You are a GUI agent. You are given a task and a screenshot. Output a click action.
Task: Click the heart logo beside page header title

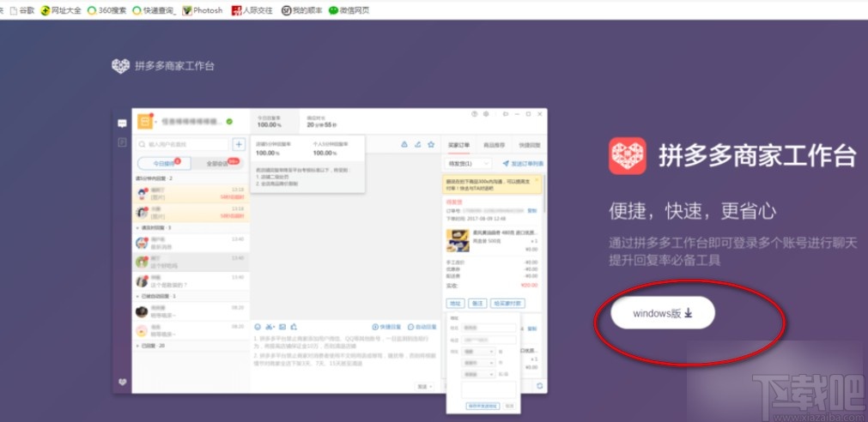coord(121,66)
